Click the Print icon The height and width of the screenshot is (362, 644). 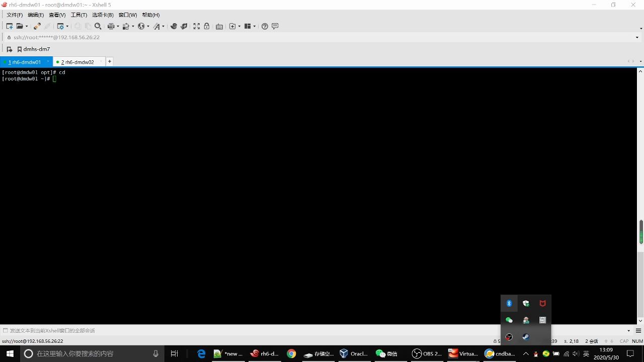coord(111,26)
